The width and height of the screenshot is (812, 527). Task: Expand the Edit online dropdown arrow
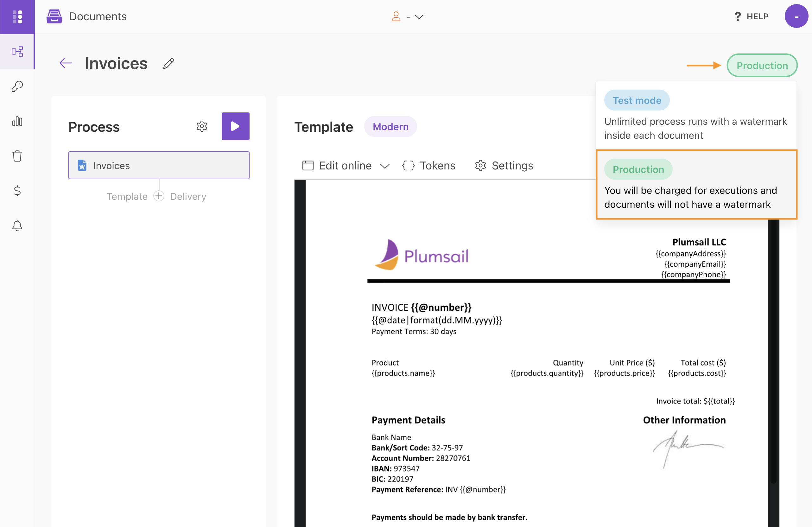click(x=385, y=166)
